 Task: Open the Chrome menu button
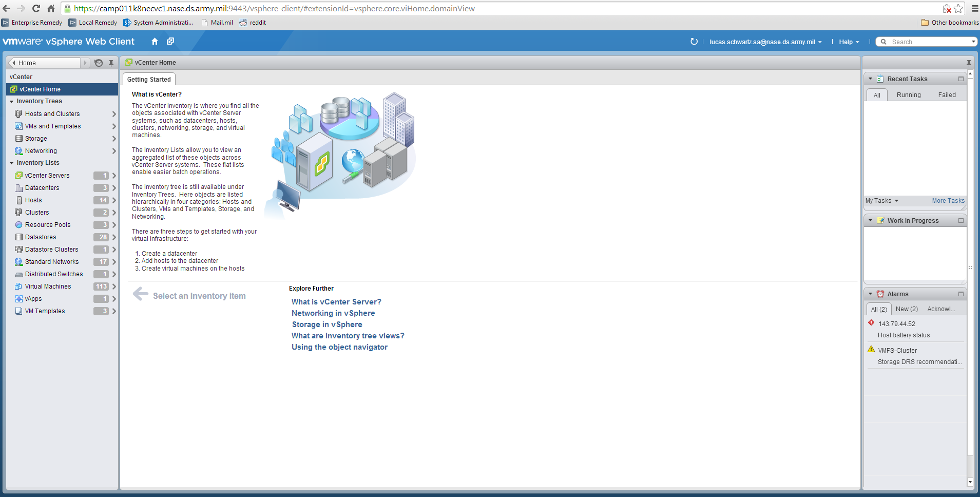tap(974, 8)
